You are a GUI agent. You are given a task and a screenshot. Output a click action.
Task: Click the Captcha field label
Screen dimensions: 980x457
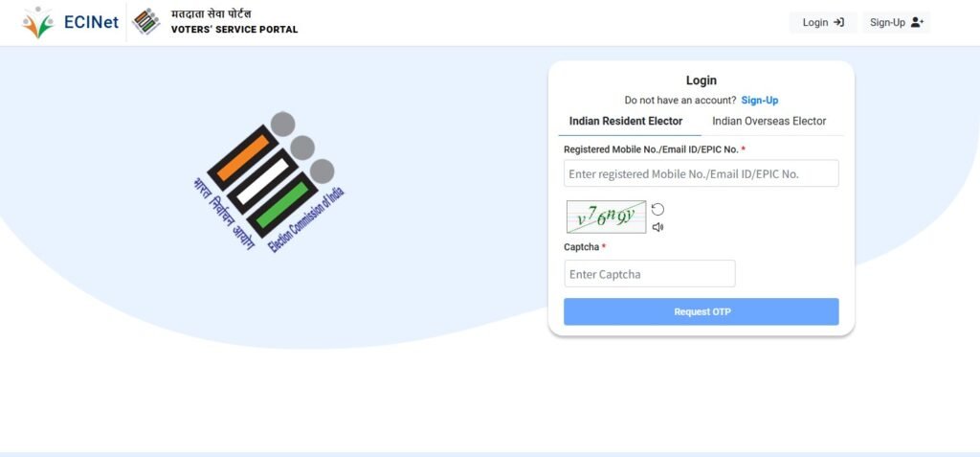tap(581, 247)
